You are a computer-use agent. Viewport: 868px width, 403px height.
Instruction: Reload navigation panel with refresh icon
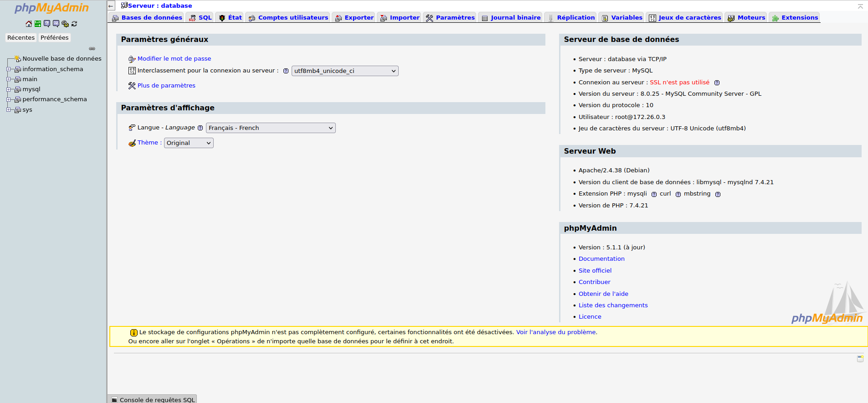point(74,24)
